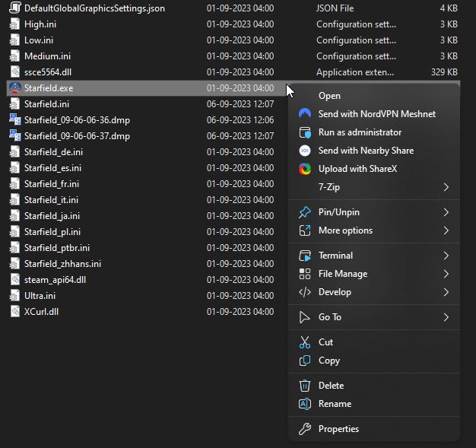This screenshot has height=448, width=476.
Task: Click the 329 KB size cell
Action: [x=444, y=72]
